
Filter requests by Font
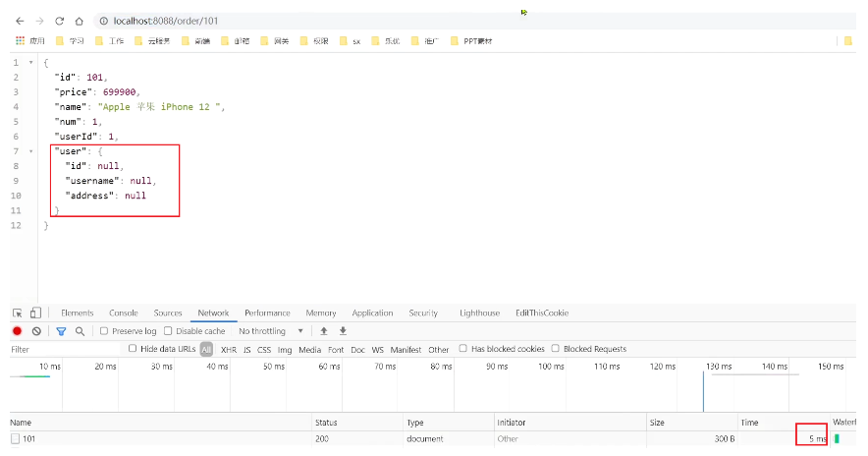[336, 350]
